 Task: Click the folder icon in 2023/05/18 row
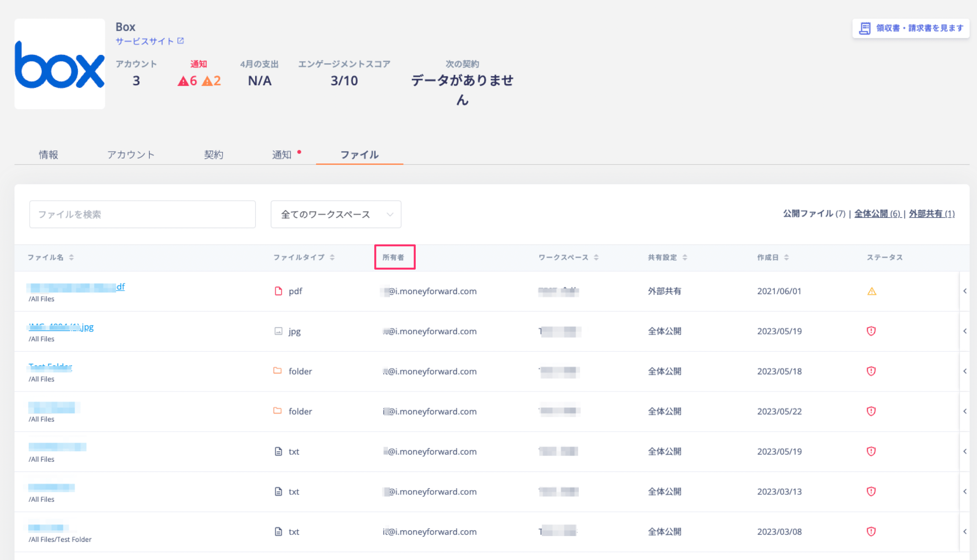tap(277, 371)
